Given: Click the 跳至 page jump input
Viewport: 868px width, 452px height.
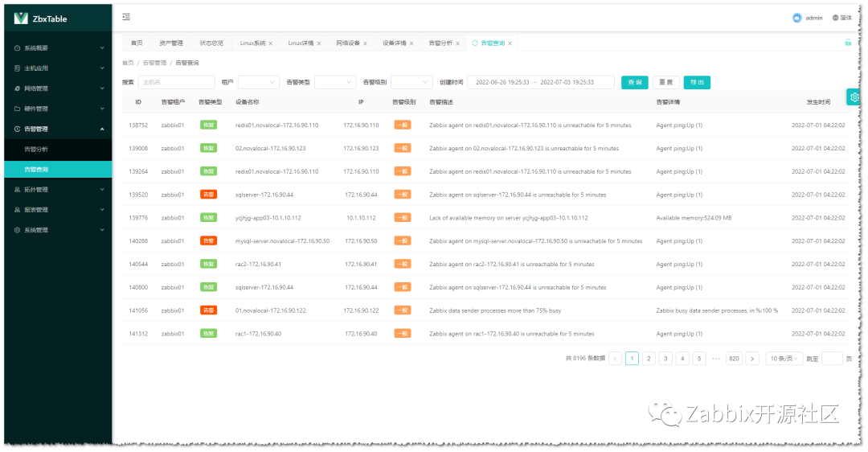Looking at the screenshot, I should [832, 359].
